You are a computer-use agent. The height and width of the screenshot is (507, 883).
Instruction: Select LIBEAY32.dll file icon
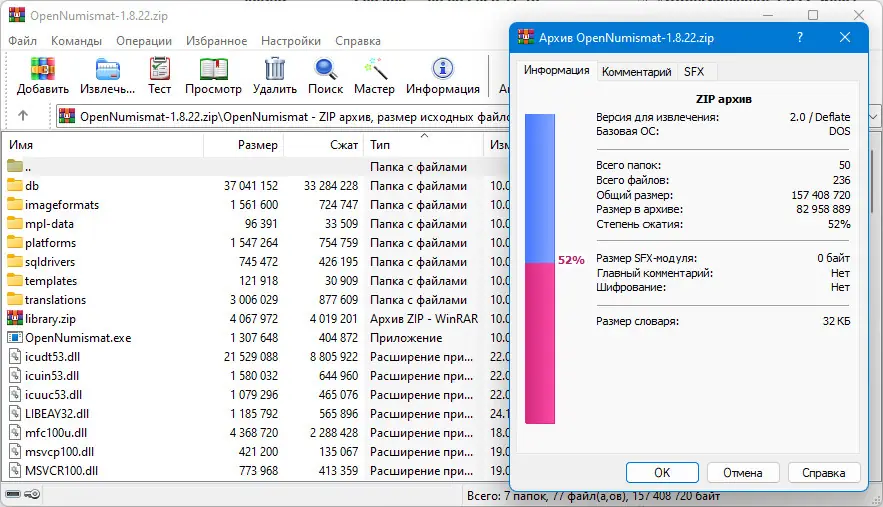[15, 413]
